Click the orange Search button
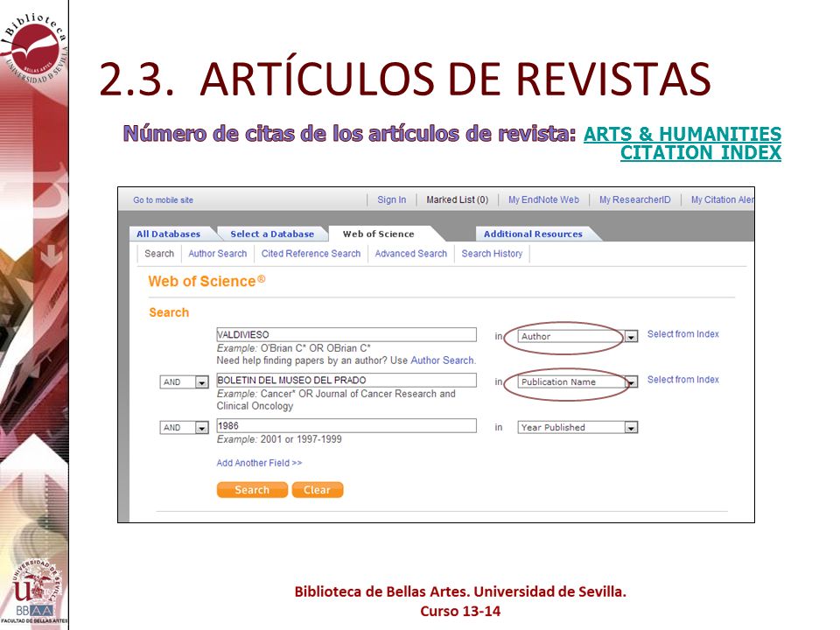The height and width of the screenshot is (630, 840). tap(252, 490)
